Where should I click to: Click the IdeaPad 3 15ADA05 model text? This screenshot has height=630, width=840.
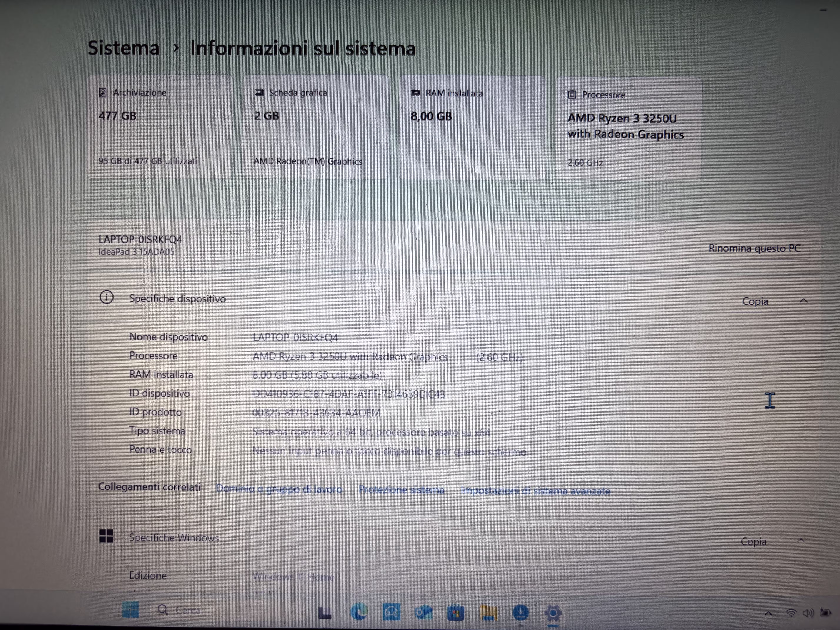click(136, 252)
